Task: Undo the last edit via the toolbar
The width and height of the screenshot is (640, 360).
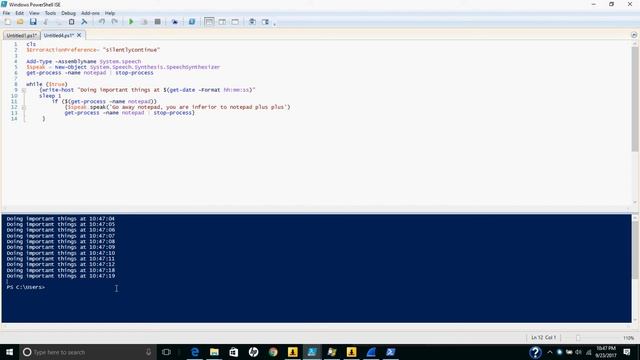Action: (x=102, y=22)
